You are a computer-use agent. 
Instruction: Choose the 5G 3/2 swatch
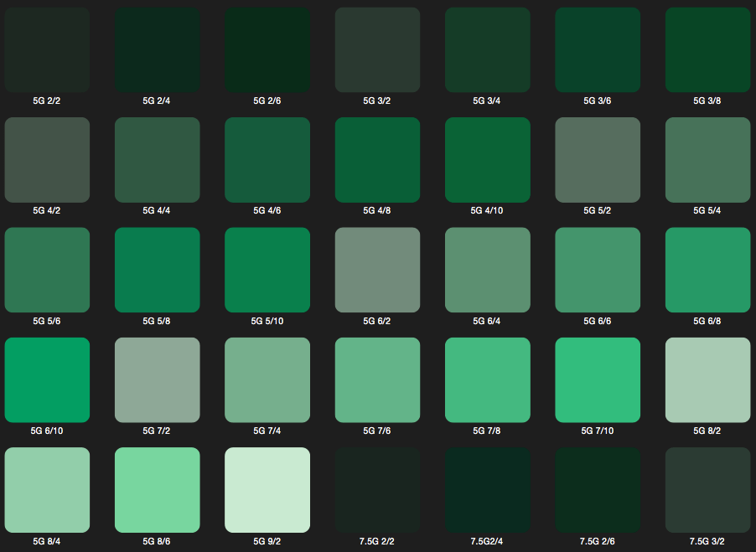[377, 49]
